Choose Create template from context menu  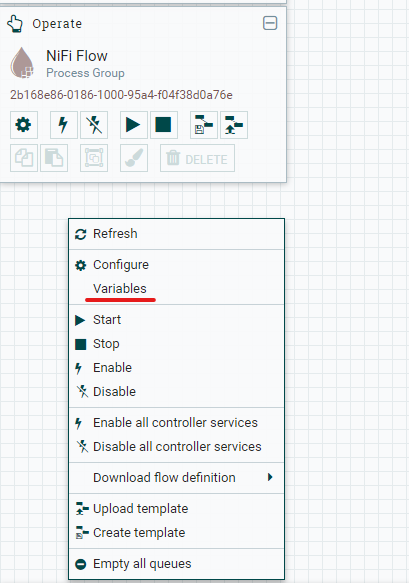point(177,533)
